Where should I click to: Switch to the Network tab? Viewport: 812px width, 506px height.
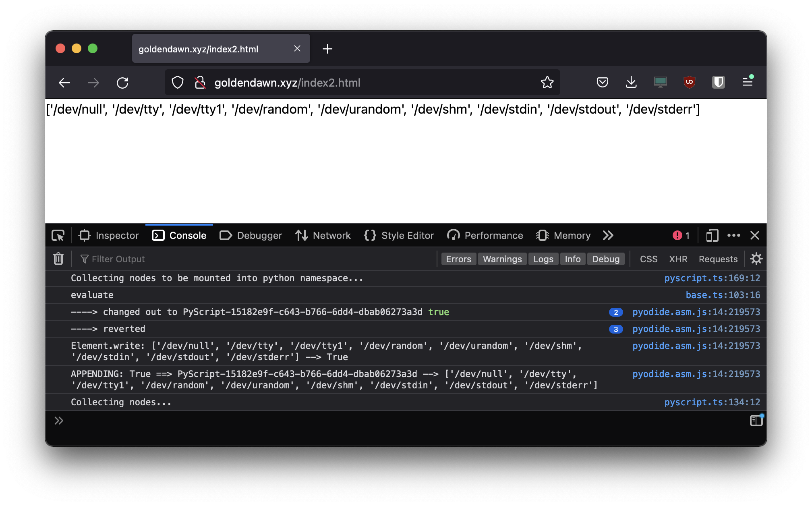click(x=323, y=235)
